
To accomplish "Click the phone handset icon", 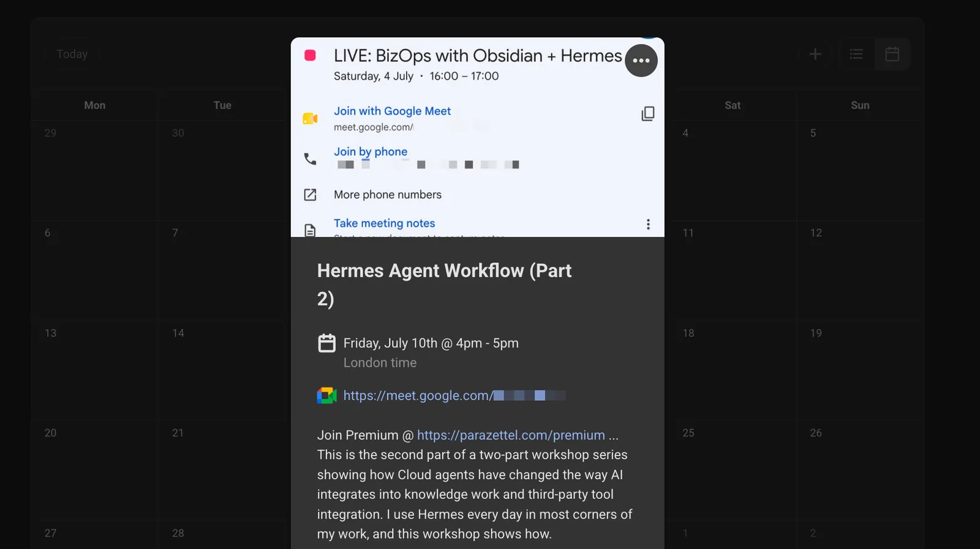I will coord(311,159).
